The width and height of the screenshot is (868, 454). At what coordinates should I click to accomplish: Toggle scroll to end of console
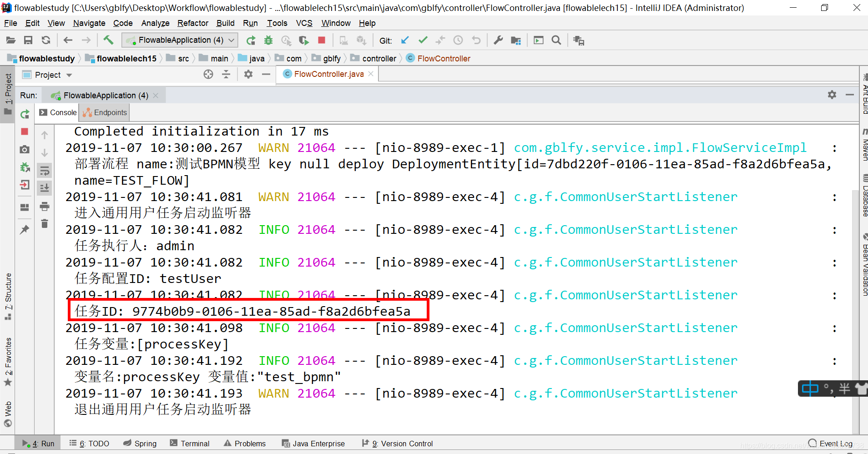pyautogui.click(x=45, y=188)
